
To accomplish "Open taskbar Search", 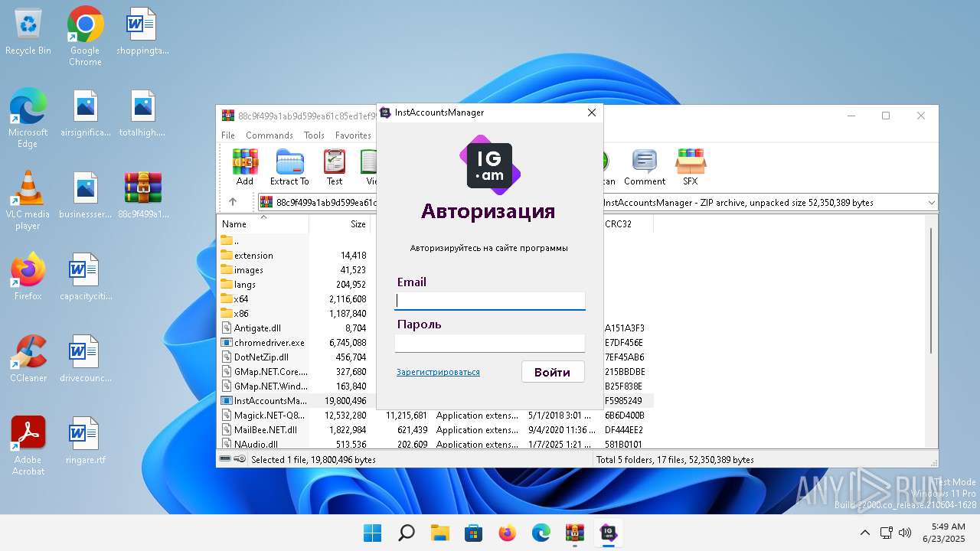I will pos(407,533).
